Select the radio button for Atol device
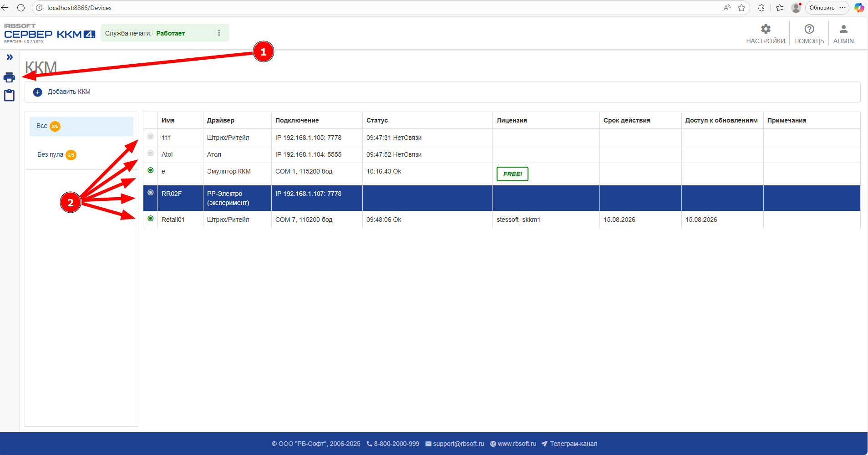 click(151, 153)
